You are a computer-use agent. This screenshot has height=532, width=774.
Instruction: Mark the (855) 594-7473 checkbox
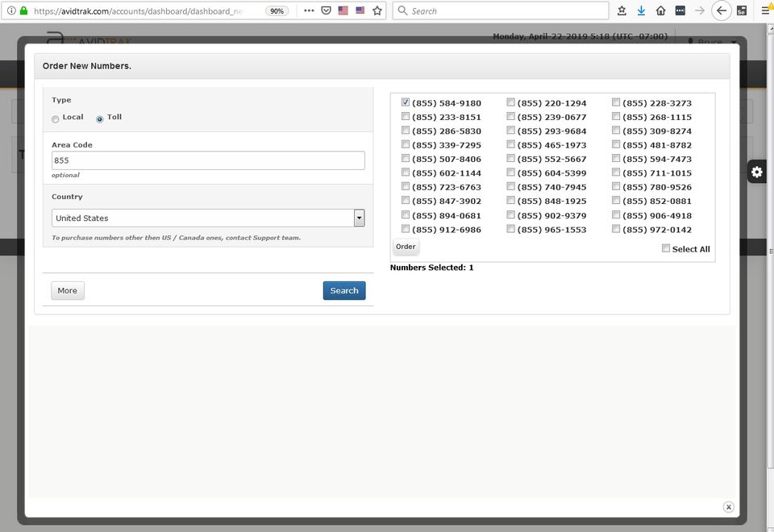(x=616, y=159)
